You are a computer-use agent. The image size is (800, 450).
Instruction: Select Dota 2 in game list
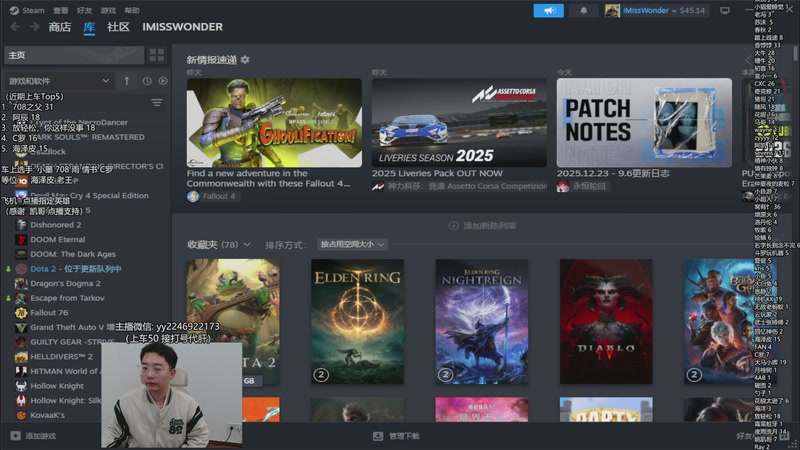(76, 269)
